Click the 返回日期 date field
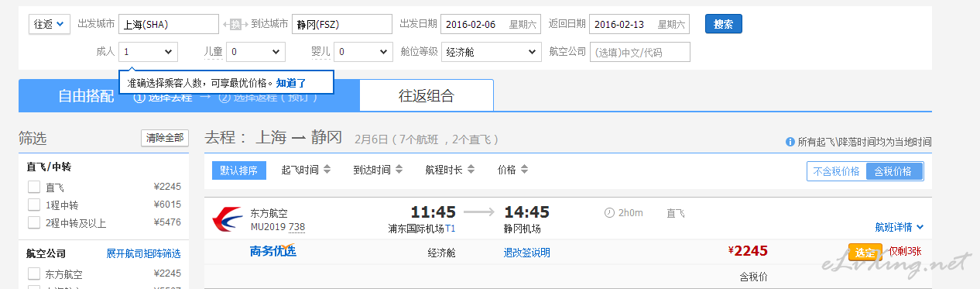 tap(639, 24)
